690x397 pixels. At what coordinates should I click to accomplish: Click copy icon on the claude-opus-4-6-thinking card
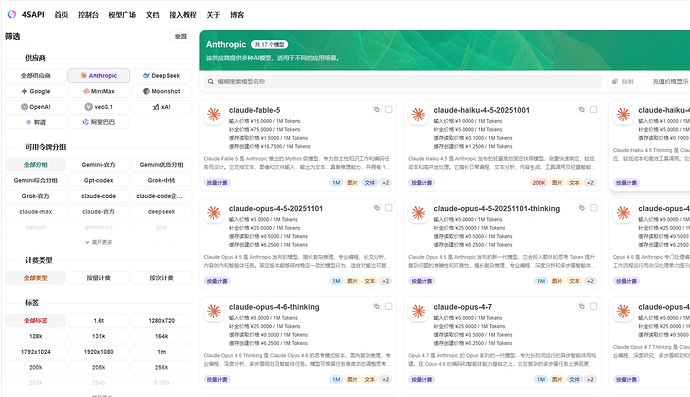(x=377, y=306)
